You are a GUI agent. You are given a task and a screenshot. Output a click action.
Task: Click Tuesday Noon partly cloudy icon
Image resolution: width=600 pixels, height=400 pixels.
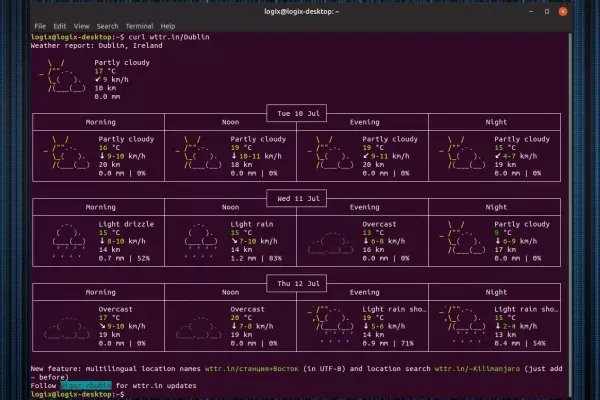198,152
